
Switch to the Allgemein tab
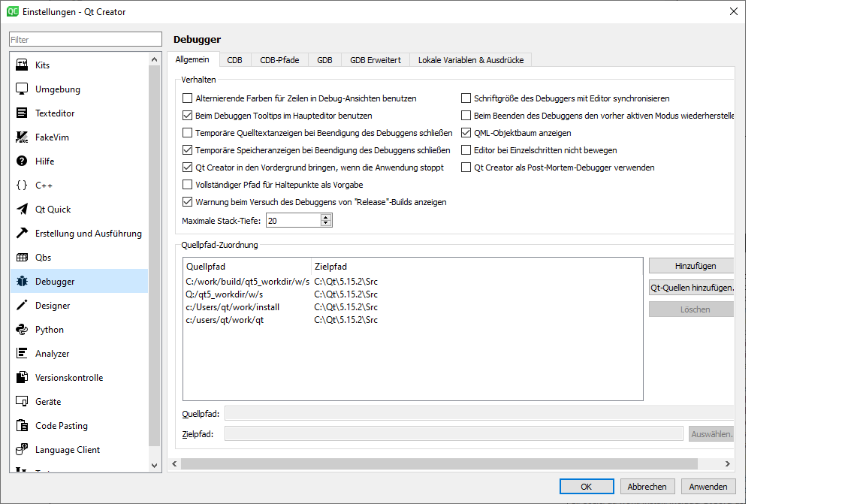(x=192, y=59)
